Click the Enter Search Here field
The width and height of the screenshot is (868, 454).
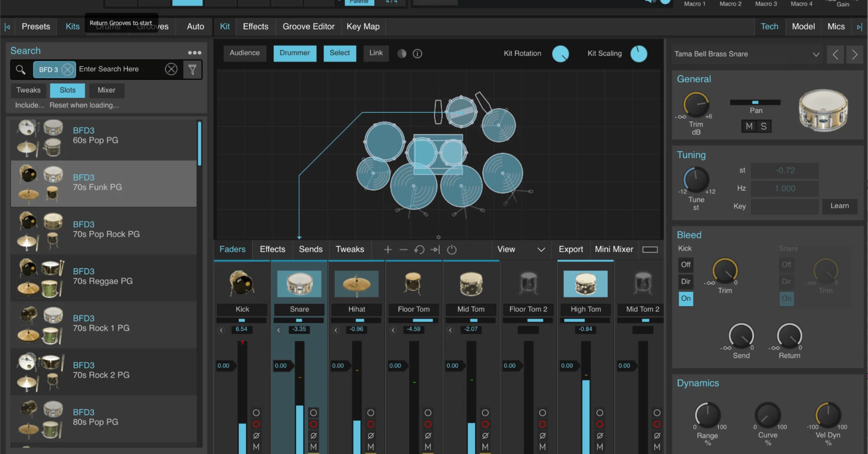120,69
